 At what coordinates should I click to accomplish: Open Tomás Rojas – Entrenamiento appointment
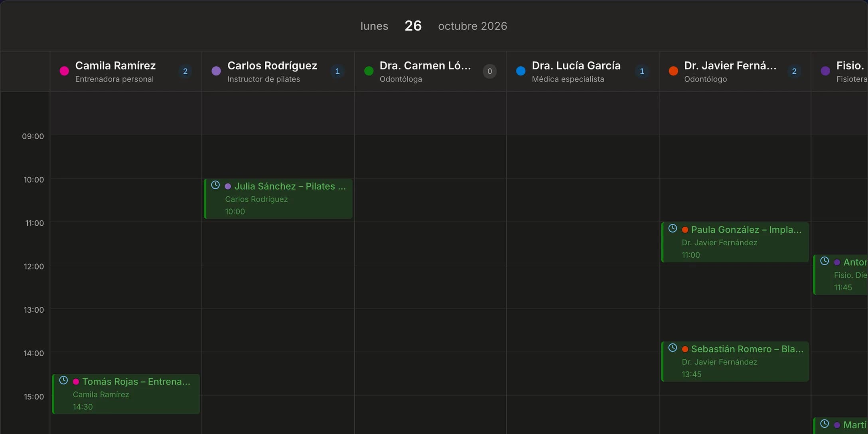[x=126, y=394]
